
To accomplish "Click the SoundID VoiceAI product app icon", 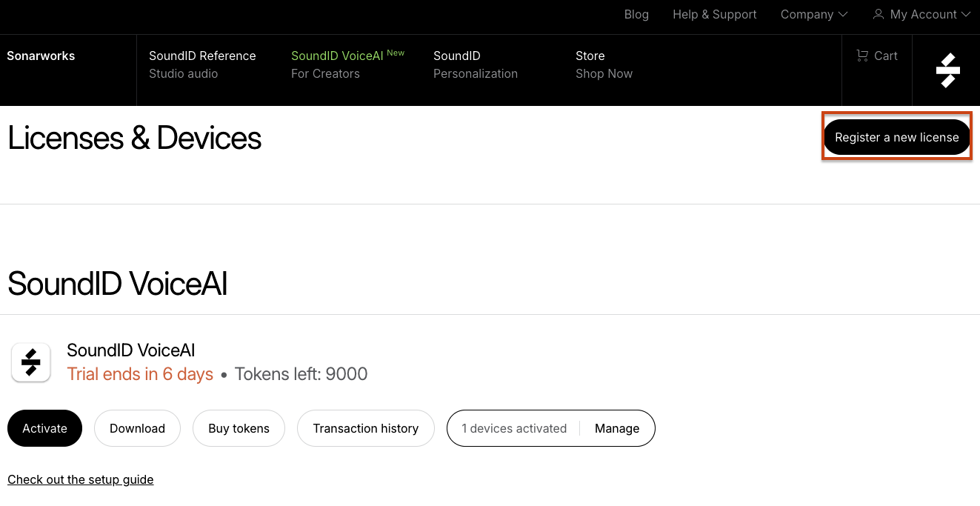I will (31, 363).
